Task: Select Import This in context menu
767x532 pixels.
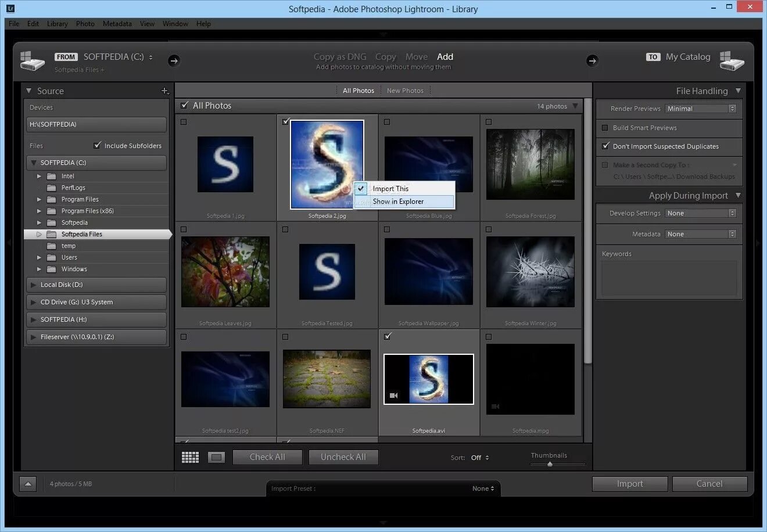Action: pos(404,189)
